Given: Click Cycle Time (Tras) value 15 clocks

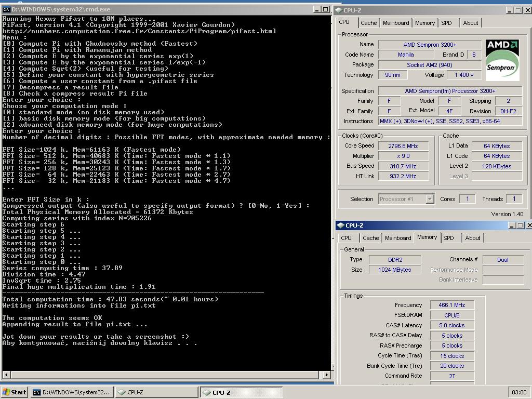Looking at the screenshot, I should pyautogui.click(x=452, y=356).
